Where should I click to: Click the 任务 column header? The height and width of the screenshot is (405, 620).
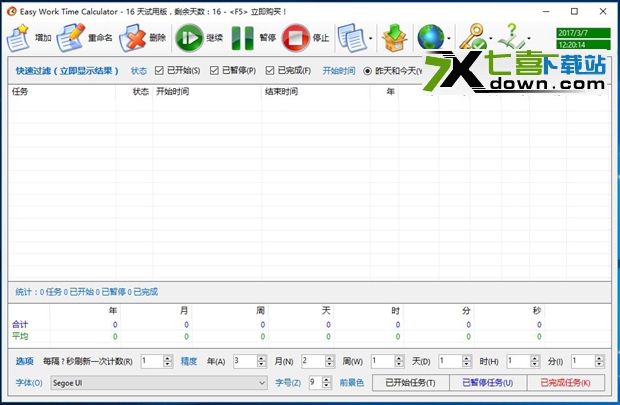point(62,92)
